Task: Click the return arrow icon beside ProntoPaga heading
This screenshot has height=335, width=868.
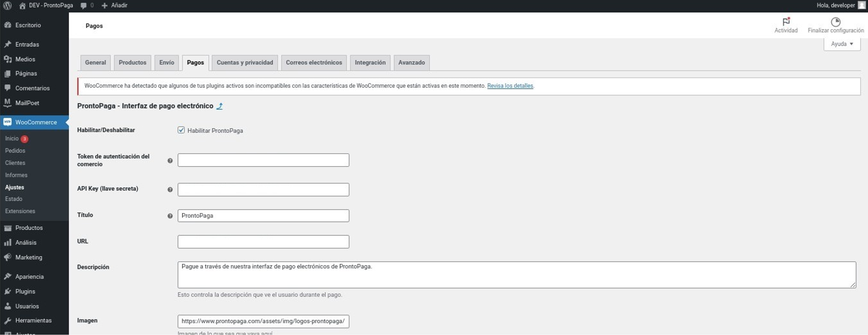Action: point(220,106)
